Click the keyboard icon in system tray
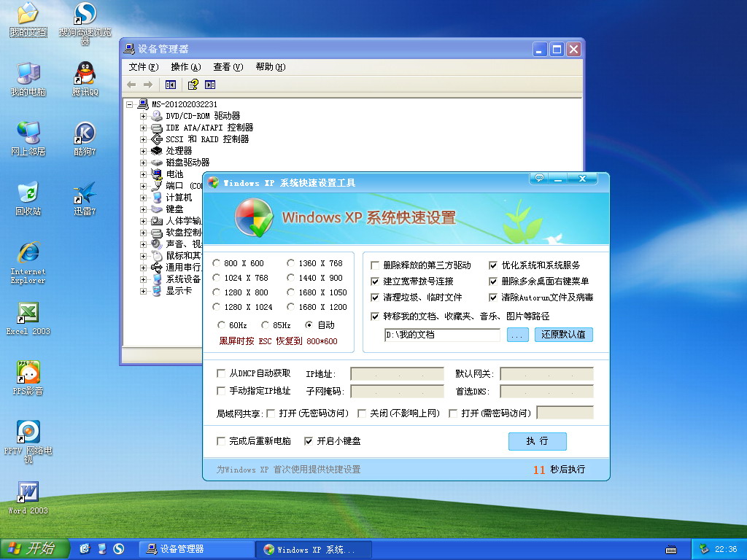The image size is (747, 560). (x=671, y=550)
